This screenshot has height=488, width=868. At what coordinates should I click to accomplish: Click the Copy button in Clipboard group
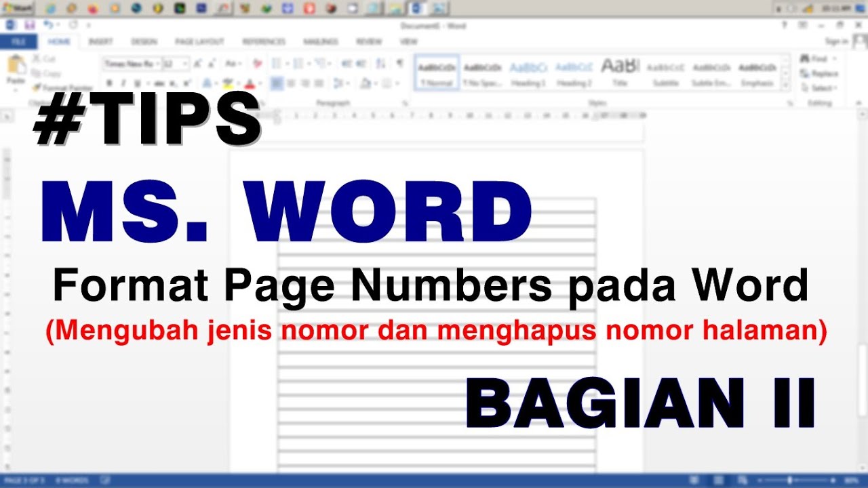point(46,73)
